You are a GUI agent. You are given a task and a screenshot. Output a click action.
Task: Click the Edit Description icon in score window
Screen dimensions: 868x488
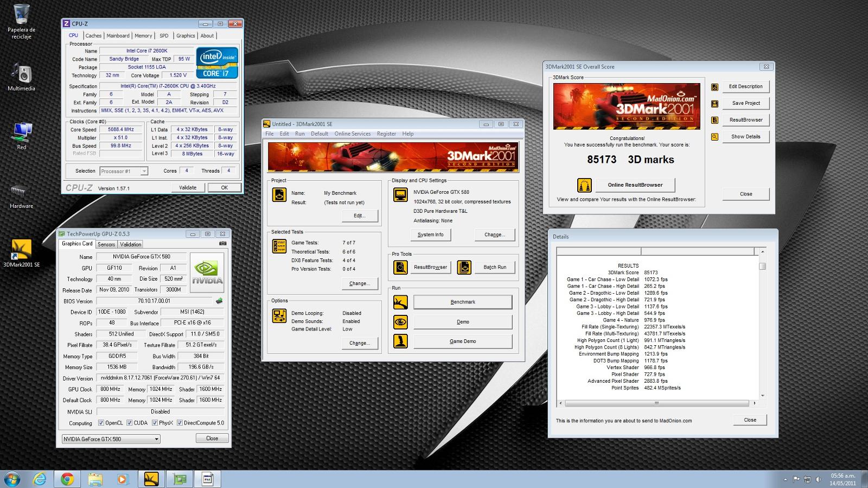pyautogui.click(x=715, y=87)
